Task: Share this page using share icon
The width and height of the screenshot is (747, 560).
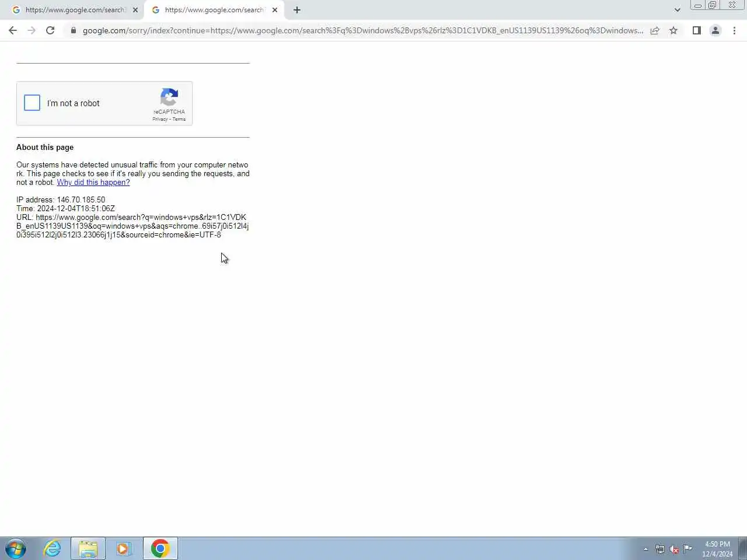Action: coord(655,30)
